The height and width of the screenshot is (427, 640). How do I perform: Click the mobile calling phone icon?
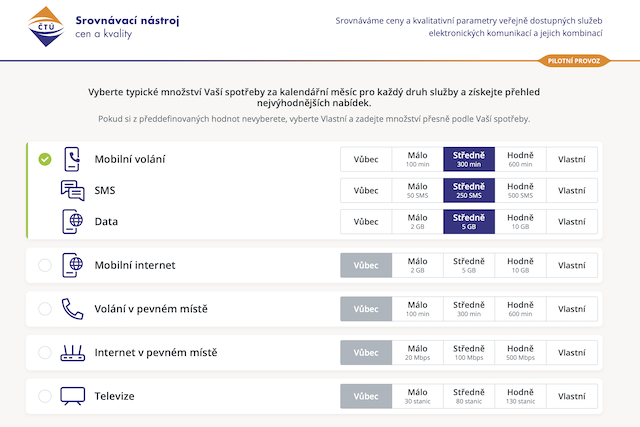click(72, 159)
